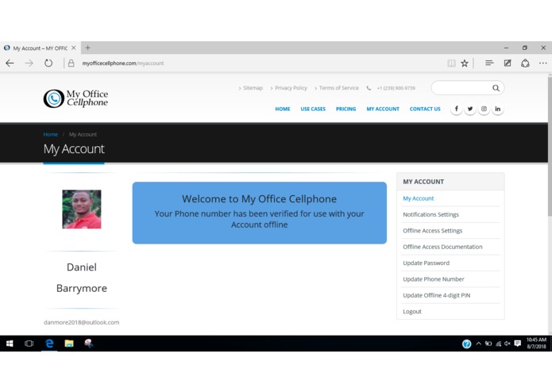Image resolution: width=552 pixels, height=392 pixels.
Task: Reload the page with the refresh icon
Action: [48, 63]
